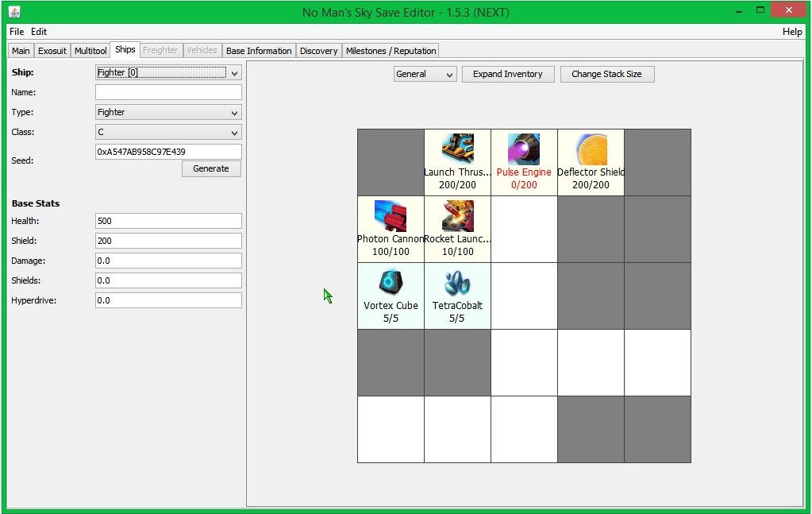Viewport: 812px width, 514px height.
Task: Click the Seed value input field
Action: tap(168, 152)
